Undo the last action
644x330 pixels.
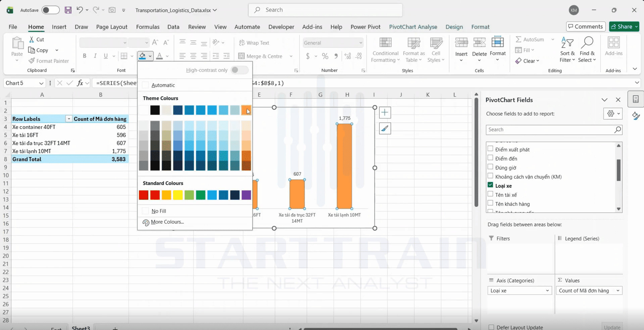coord(80,10)
